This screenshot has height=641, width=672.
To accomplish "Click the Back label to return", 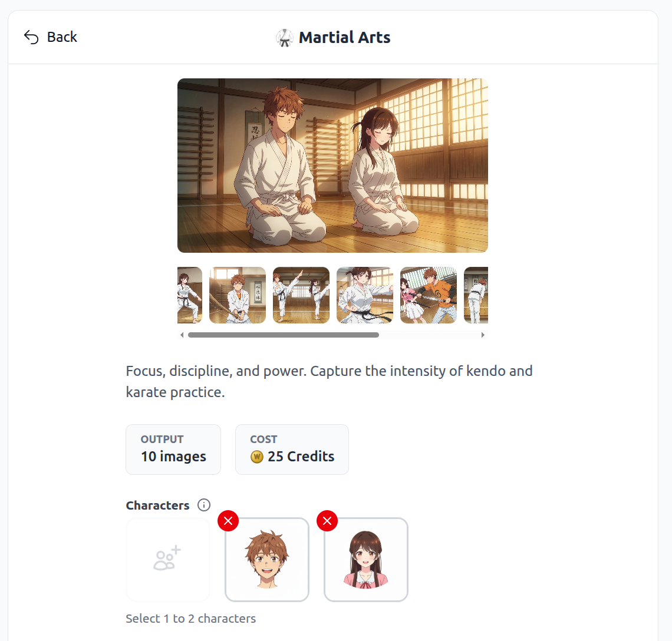I will pos(61,37).
